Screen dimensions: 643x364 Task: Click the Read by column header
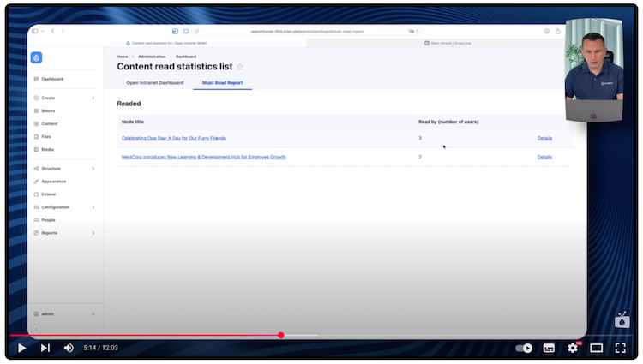tap(448, 122)
